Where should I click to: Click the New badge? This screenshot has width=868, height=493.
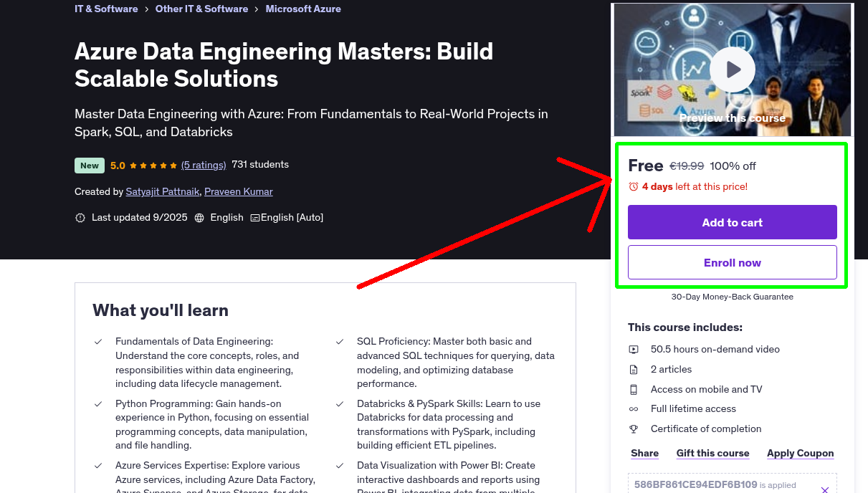click(90, 166)
